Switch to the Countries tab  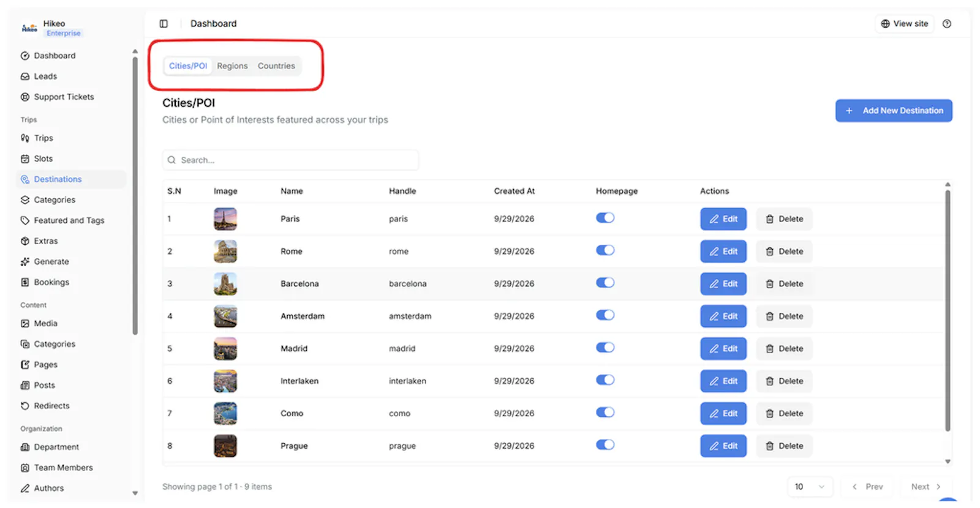click(x=276, y=66)
